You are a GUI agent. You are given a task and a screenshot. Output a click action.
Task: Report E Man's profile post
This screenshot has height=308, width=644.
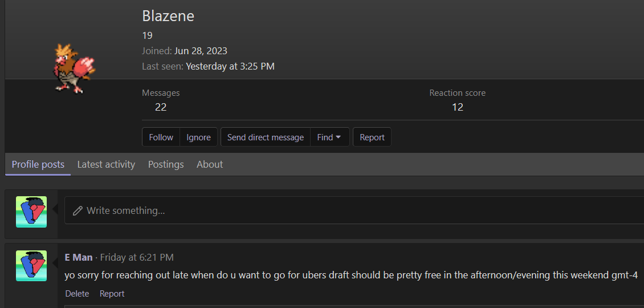[112, 294]
